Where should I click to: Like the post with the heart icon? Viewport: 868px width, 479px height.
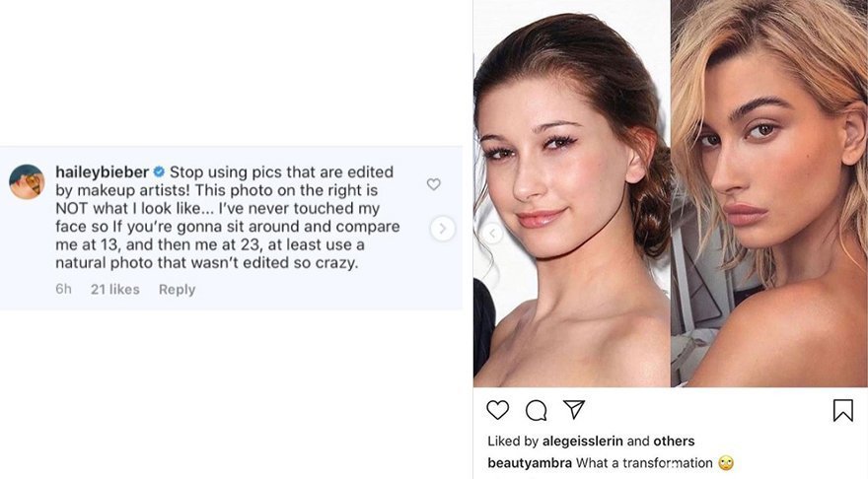pos(498,410)
